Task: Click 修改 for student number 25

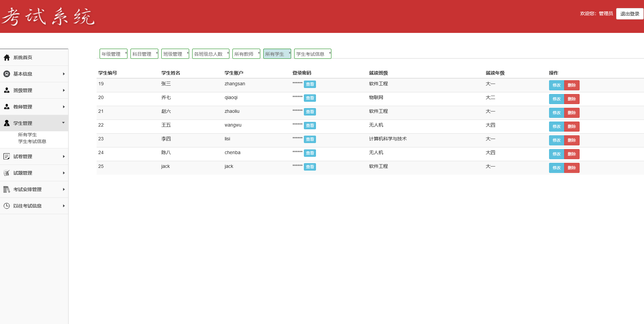Action: coord(556,168)
